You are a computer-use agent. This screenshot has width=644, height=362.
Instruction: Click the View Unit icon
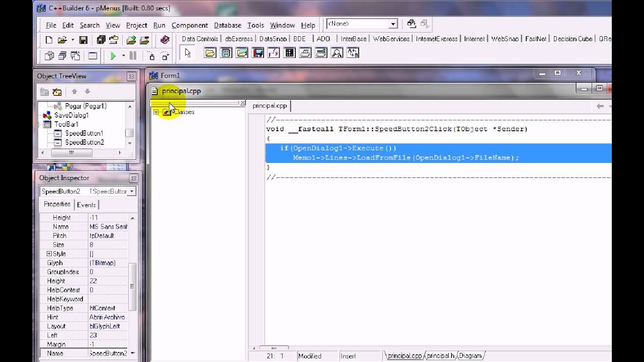click(x=49, y=56)
